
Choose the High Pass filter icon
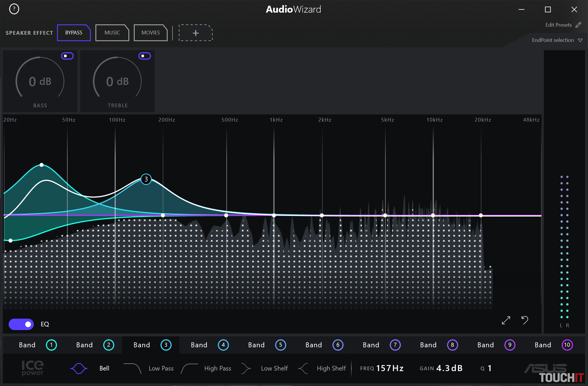(x=189, y=369)
